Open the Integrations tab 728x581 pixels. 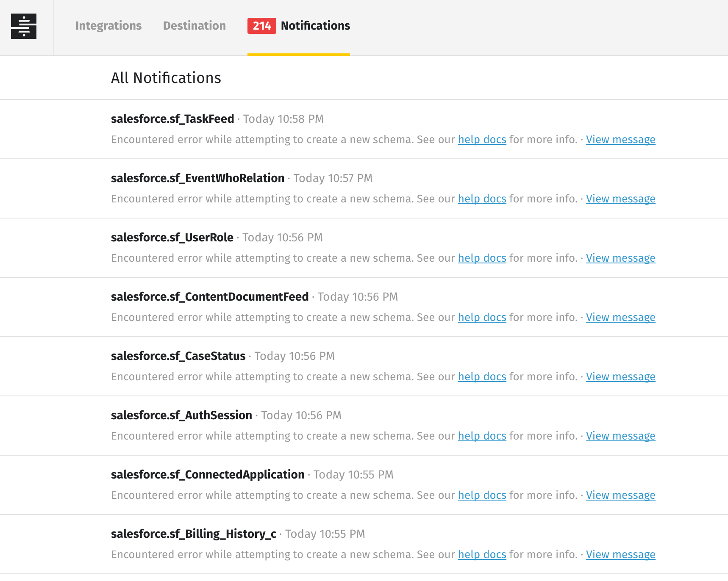(108, 26)
